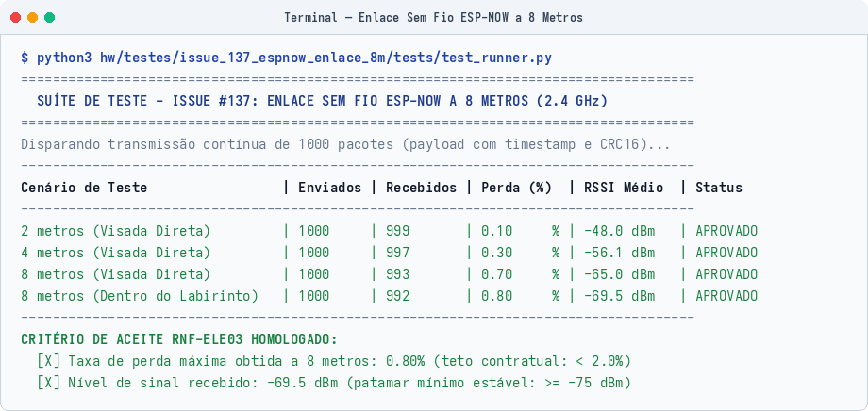Click the received count 999
This screenshot has width=868, height=411.
pos(398,231)
